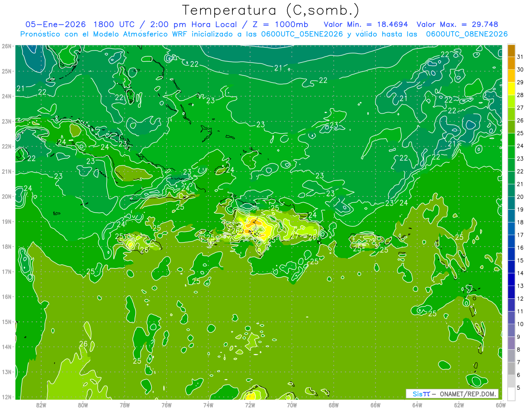The height and width of the screenshot is (411, 532).
Task: Select the orange swatch between 30 and 31
Action: tap(511, 63)
